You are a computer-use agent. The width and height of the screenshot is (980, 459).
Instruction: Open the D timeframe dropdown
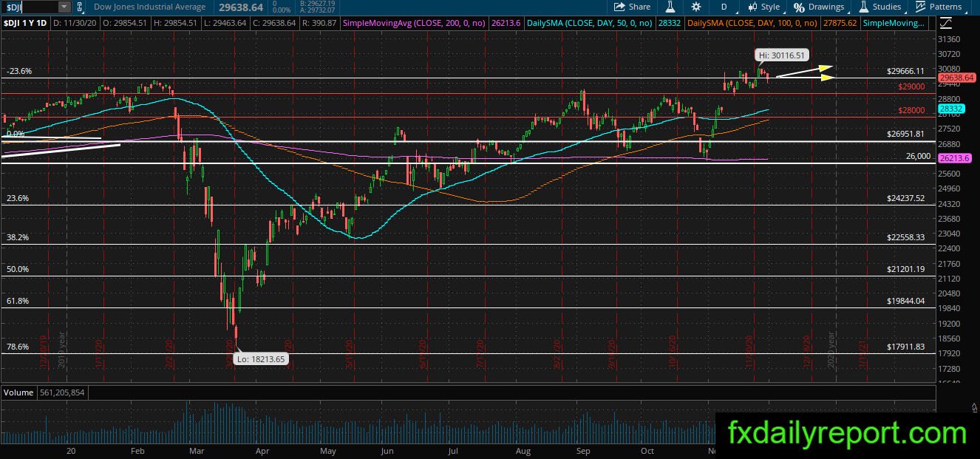pyautogui.click(x=724, y=7)
